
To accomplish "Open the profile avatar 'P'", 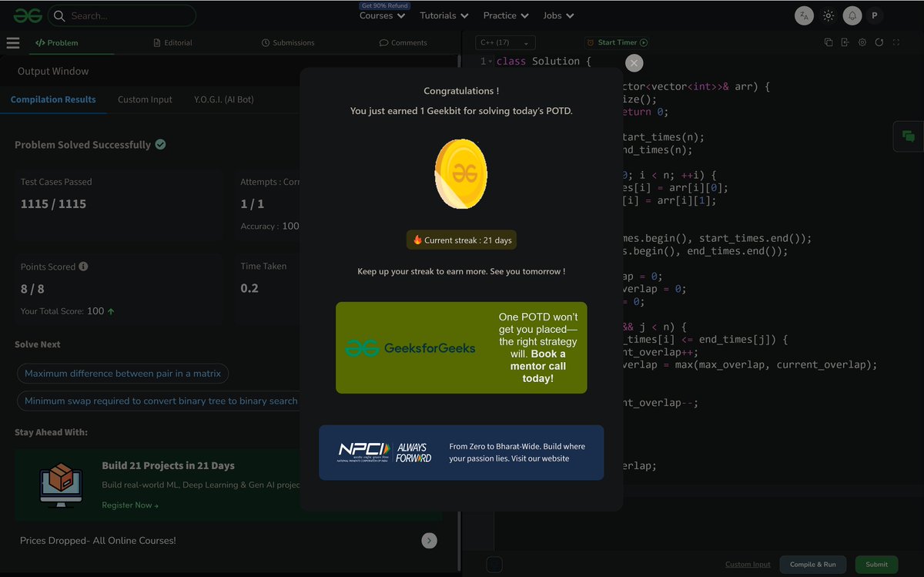I will click(874, 15).
